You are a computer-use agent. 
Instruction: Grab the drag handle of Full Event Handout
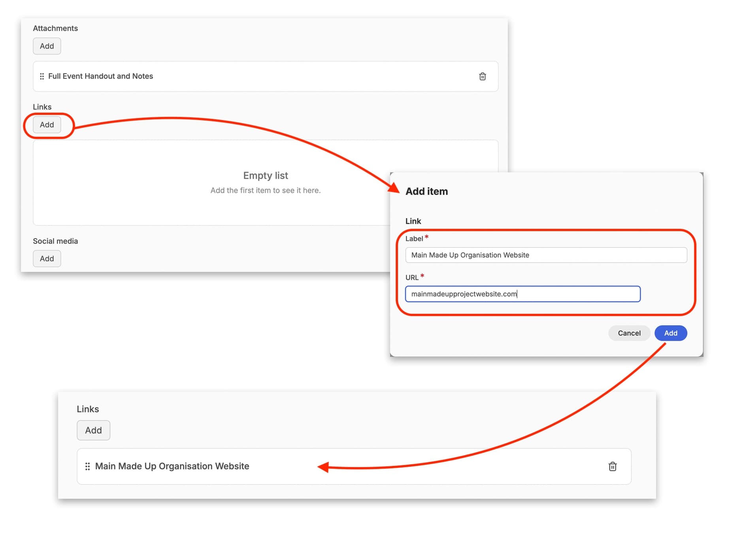pos(42,76)
